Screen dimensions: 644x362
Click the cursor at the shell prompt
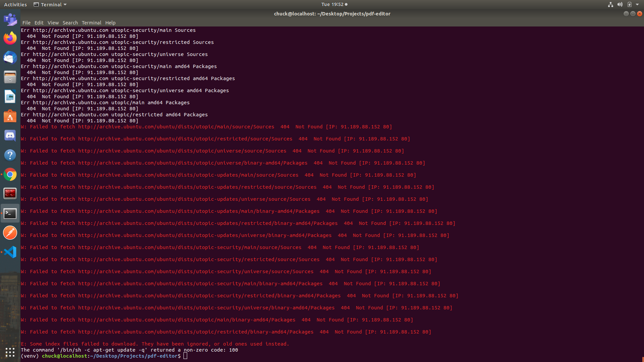click(185, 356)
